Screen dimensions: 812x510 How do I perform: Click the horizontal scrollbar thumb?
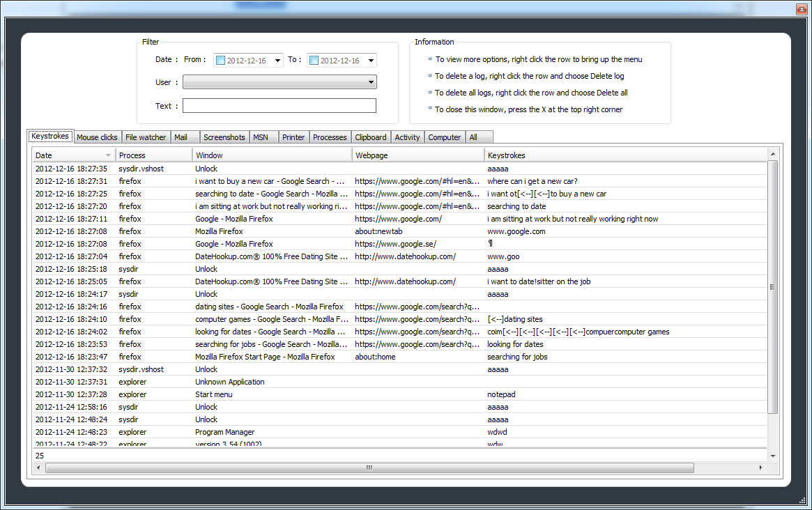tap(369, 467)
